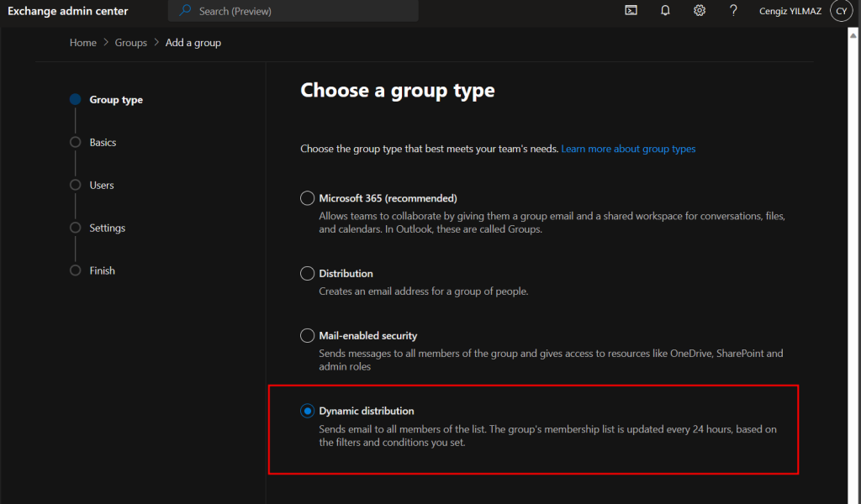
Task: Click the help question mark icon
Action: (x=733, y=11)
